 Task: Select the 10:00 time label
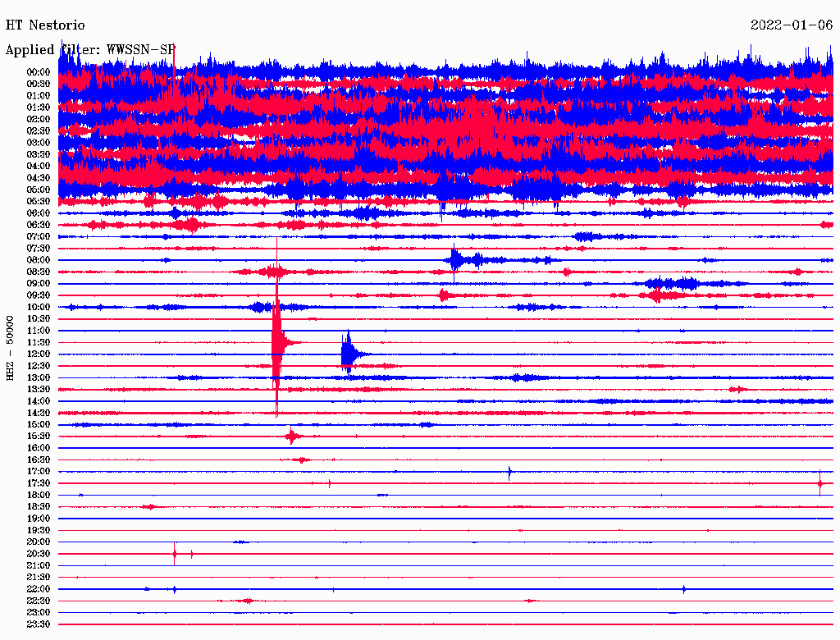tap(39, 307)
